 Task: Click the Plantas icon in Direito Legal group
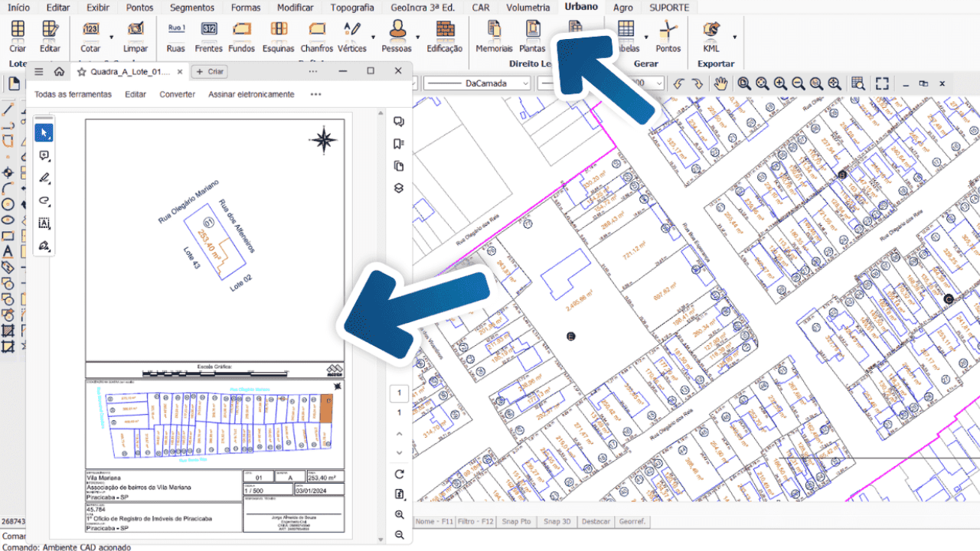(532, 31)
